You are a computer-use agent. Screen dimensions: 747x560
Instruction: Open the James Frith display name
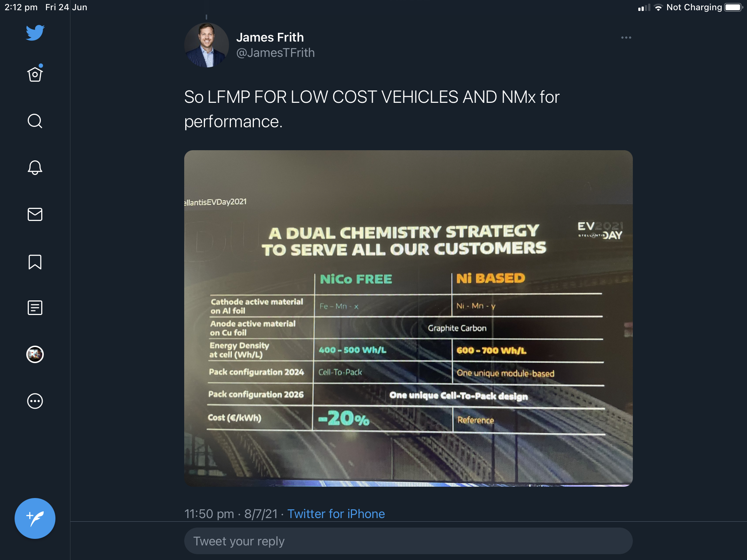[270, 37]
